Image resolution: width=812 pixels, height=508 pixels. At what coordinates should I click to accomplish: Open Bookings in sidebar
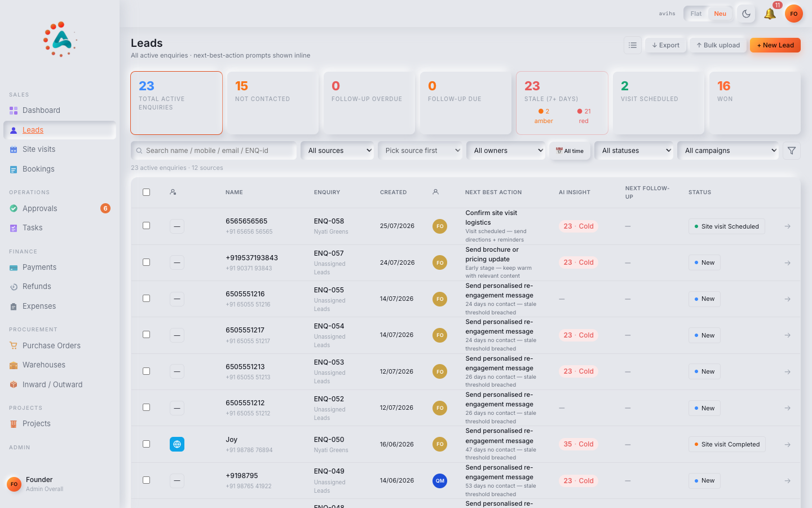point(60,169)
